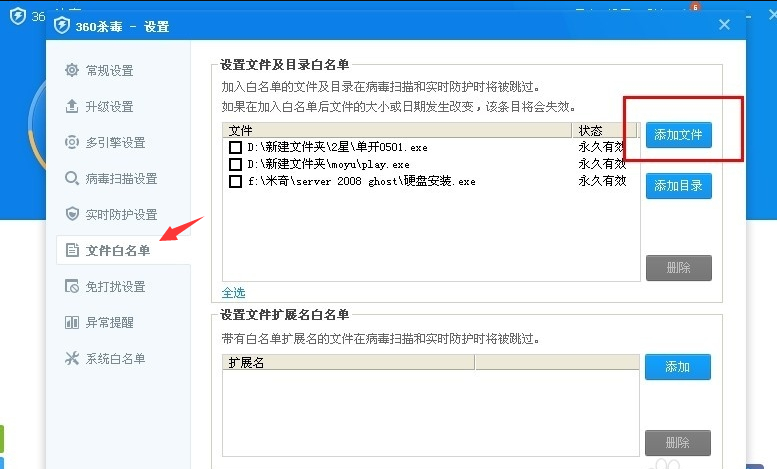Click the tools icon beside 系统白名单
Screen dimensions: 777x469
[72, 358]
